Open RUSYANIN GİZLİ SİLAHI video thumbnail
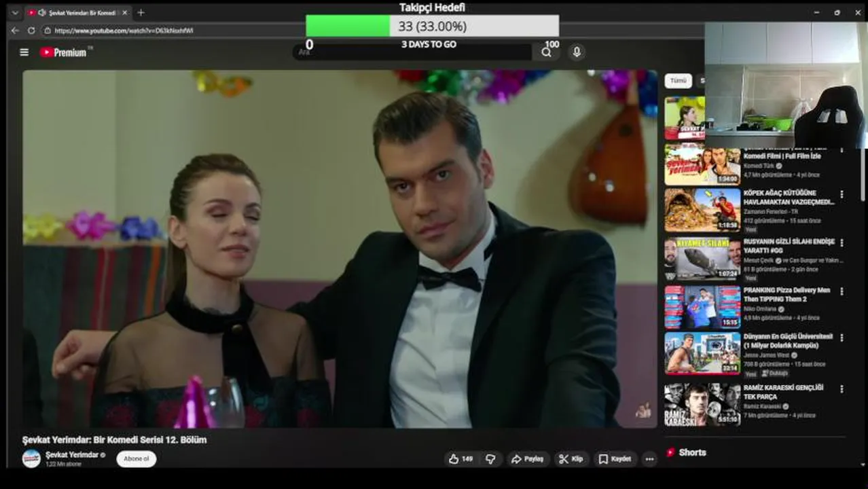The width and height of the screenshot is (868, 489). (702, 259)
